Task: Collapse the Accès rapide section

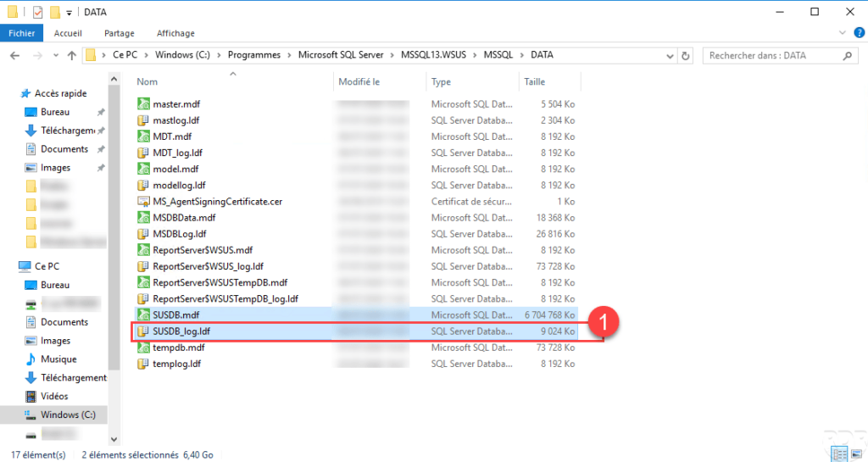Action: click(x=9, y=93)
